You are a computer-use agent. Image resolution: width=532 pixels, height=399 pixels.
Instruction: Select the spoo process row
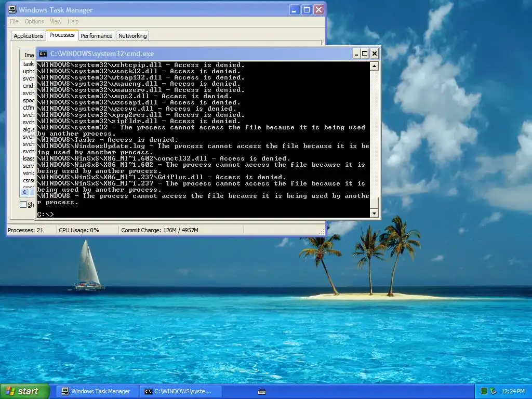pos(29,100)
